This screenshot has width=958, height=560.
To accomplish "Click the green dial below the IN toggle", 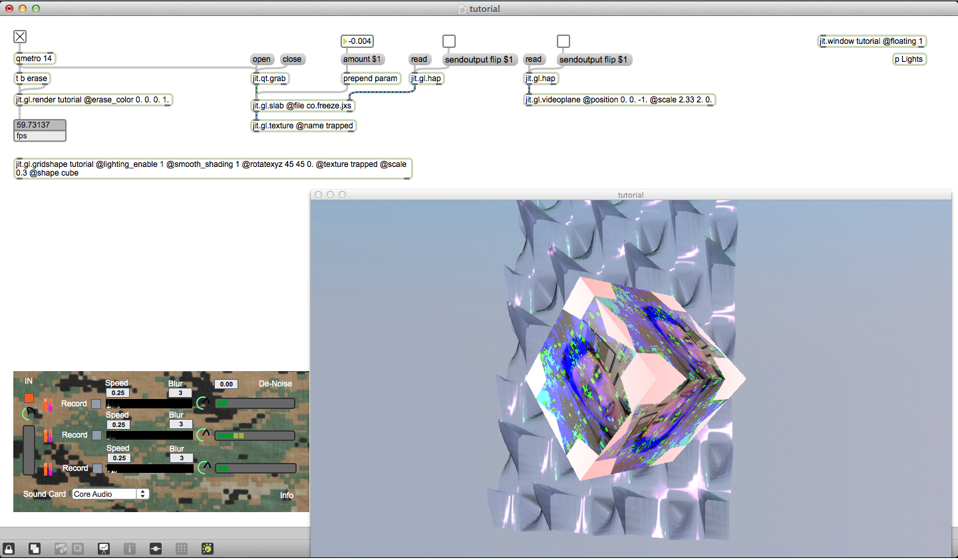I will pos(29,414).
